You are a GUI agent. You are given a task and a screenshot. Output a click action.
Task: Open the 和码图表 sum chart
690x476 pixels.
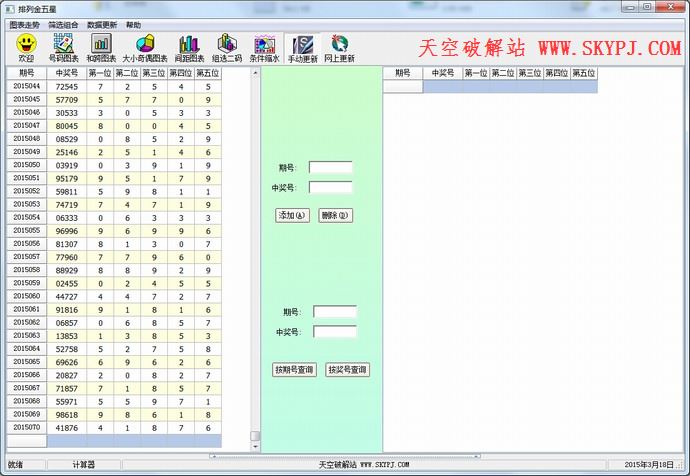tap(101, 47)
